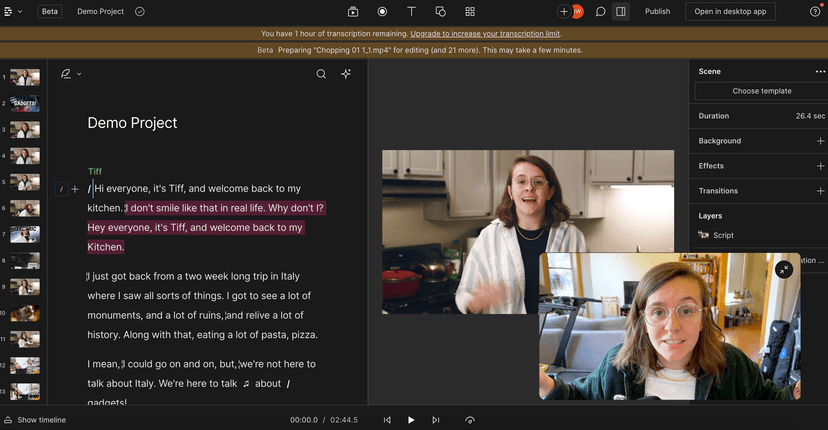Open the Shapes tool icon
The height and width of the screenshot is (430, 828).
tap(440, 12)
